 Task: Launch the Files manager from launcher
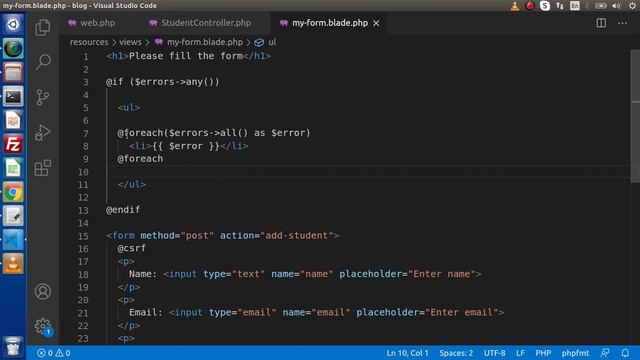(x=13, y=72)
